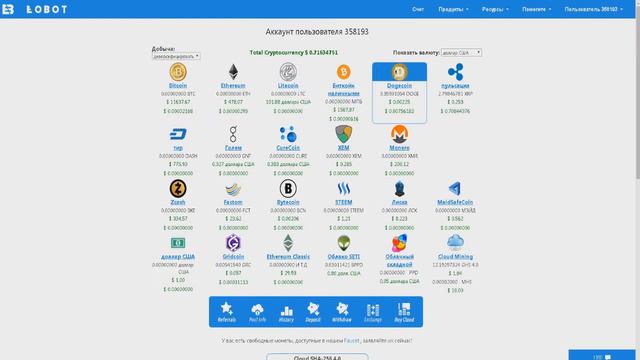Open the Monero name link
Screen dimensions: 640x360
pos(399,148)
